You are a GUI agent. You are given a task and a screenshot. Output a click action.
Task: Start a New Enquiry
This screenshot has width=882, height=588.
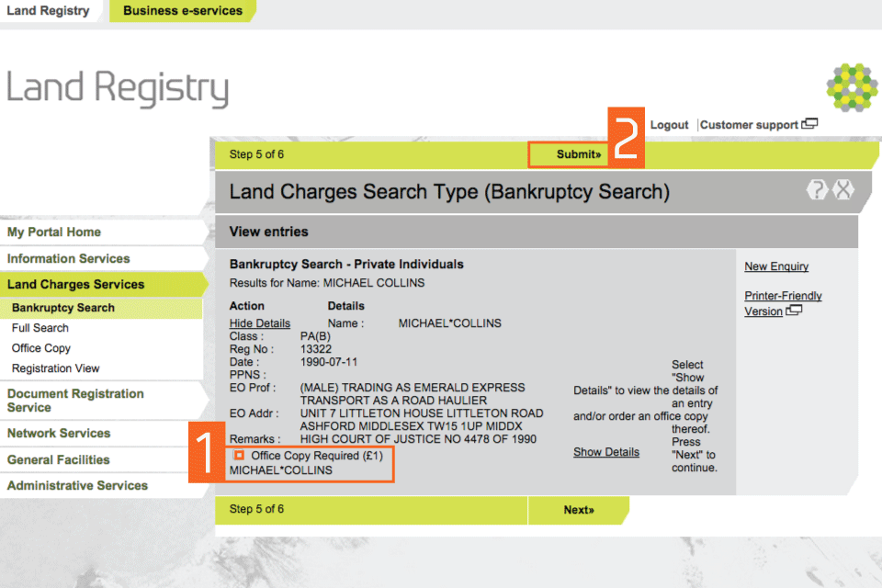click(776, 266)
